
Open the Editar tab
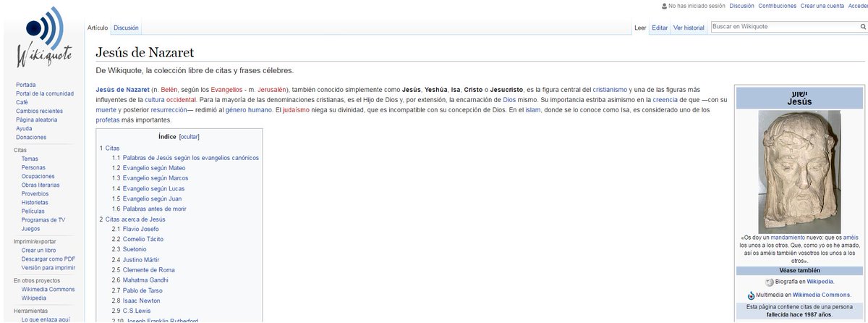coord(660,28)
